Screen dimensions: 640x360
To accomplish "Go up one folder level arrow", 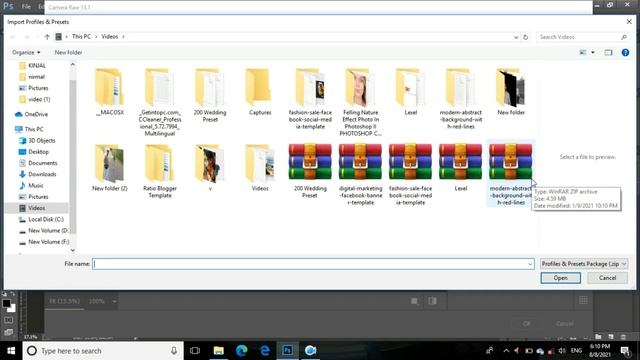I will point(47,37).
